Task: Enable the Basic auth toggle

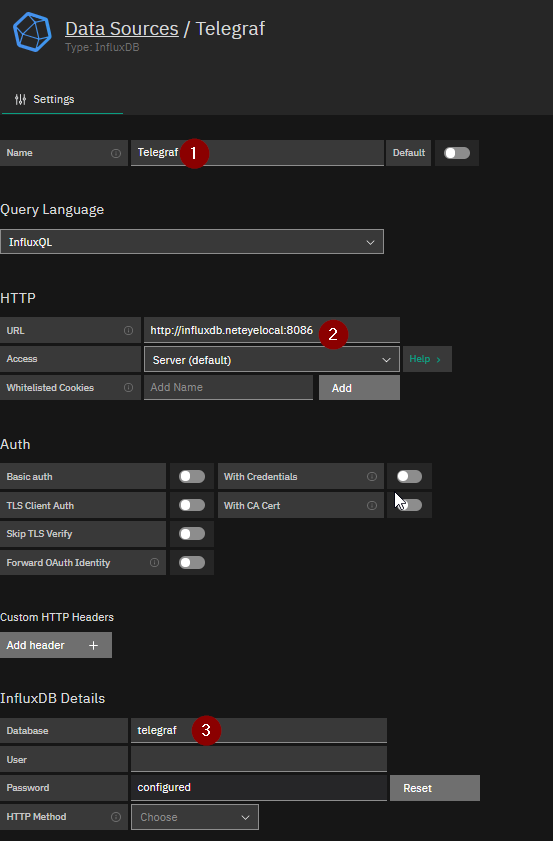Action: tap(192, 476)
